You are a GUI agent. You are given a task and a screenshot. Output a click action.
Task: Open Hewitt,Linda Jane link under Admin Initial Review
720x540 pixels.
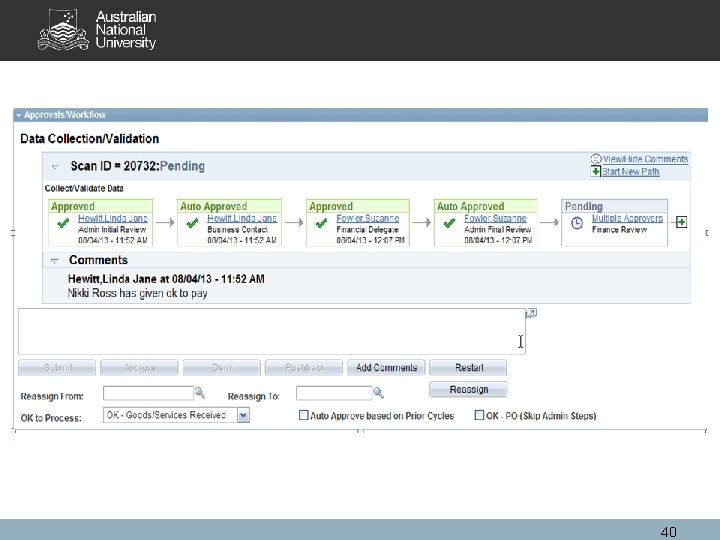[112, 219]
